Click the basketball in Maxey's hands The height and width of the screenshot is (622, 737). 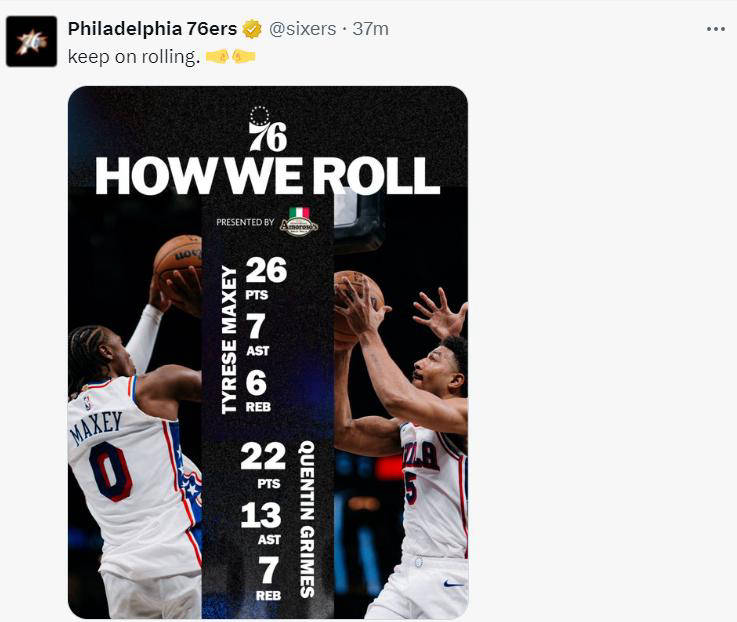[x=177, y=260]
